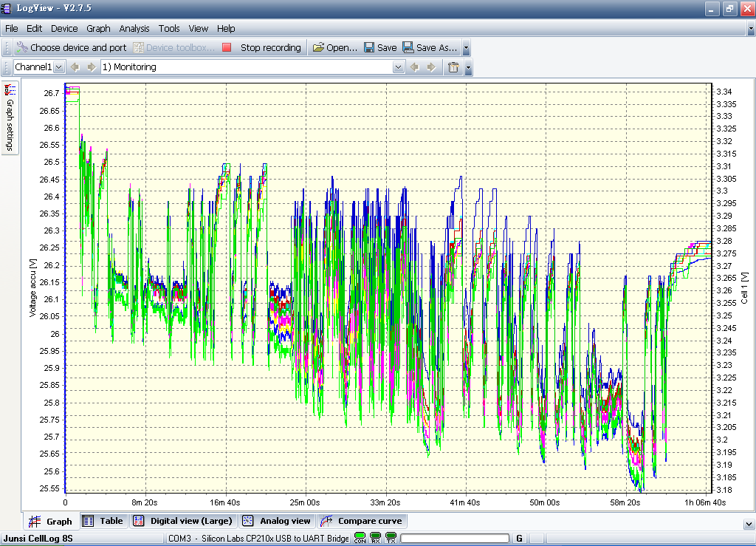Click the RX status indicator
Viewport: 756px width, 546px height.
(376, 538)
